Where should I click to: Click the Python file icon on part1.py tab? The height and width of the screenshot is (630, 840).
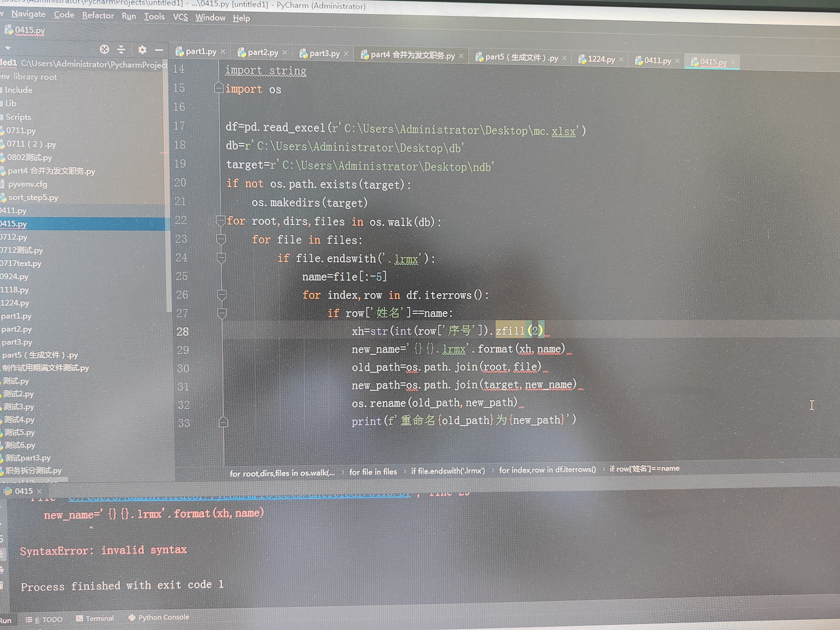pyautogui.click(x=180, y=52)
